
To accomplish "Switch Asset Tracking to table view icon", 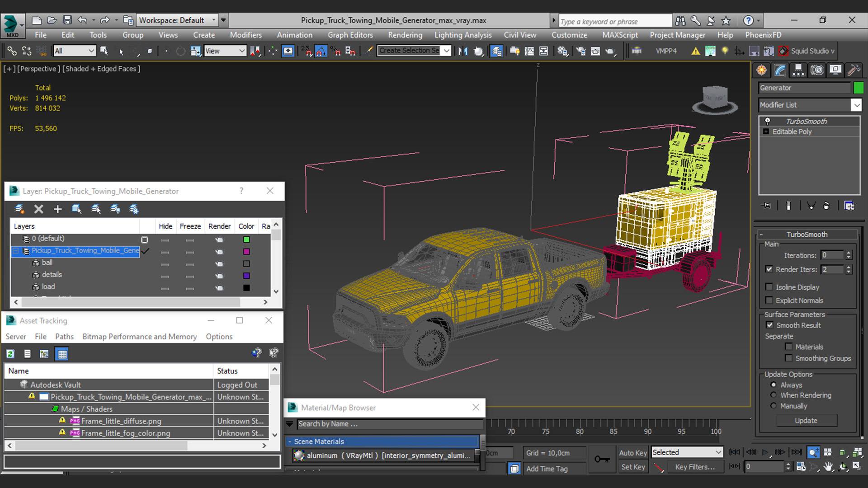I will (x=62, y=354).
